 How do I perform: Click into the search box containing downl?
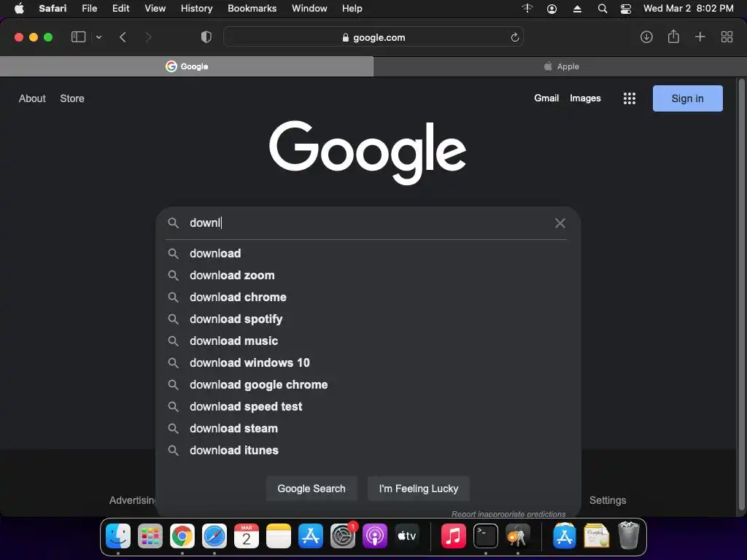tap(367, 223)
